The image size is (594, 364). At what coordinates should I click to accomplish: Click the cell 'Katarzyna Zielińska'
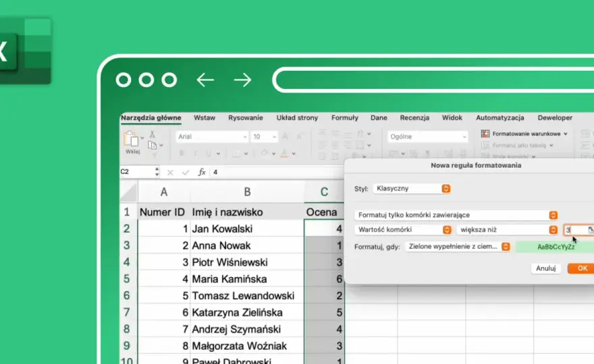point(247,313)
